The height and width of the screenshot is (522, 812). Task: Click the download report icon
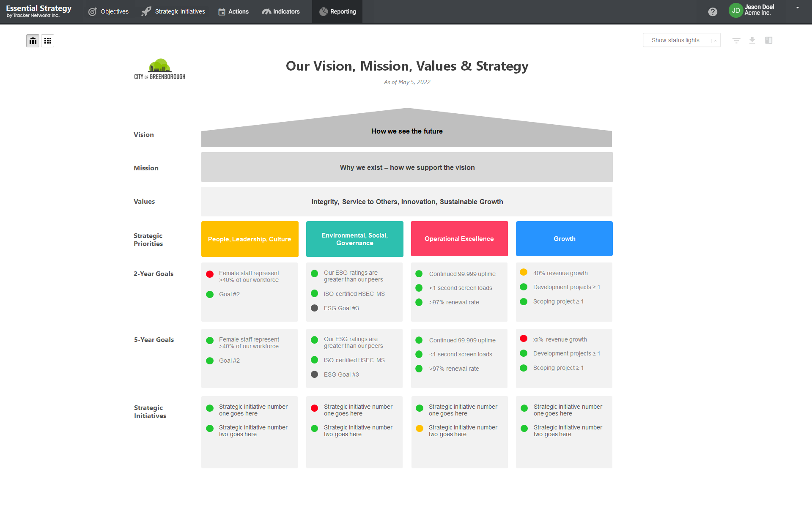[x=752, y=40]
